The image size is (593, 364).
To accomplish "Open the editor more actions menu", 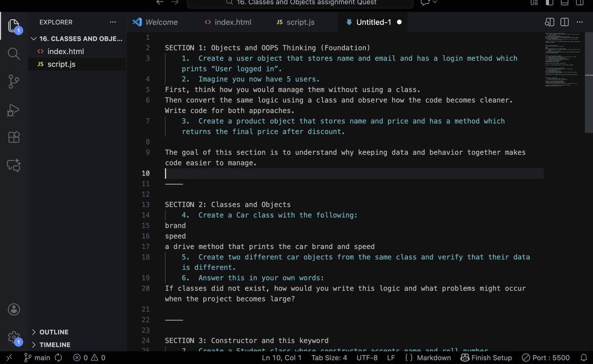I will click(579, 22).
